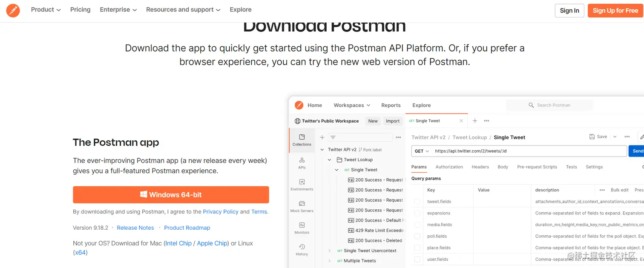Open the Monitors sidebar panel
644x268 pixels.
(x=302, y=228)
